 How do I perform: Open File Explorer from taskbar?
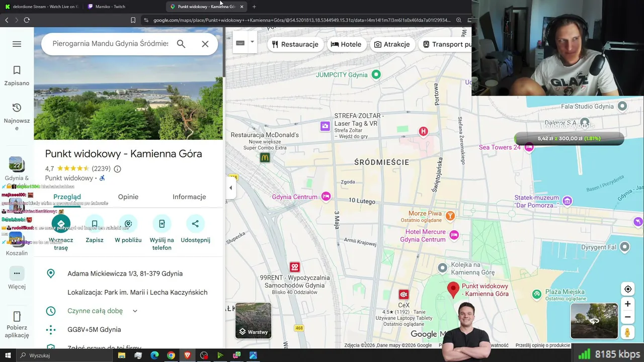(122, 355)
